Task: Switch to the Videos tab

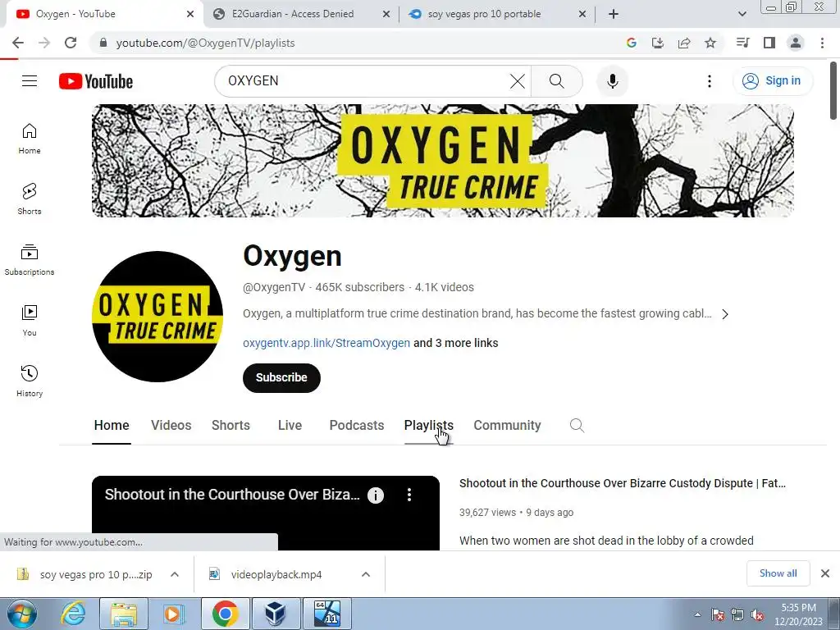Action: pyautogui.click(x=171, y=426)
